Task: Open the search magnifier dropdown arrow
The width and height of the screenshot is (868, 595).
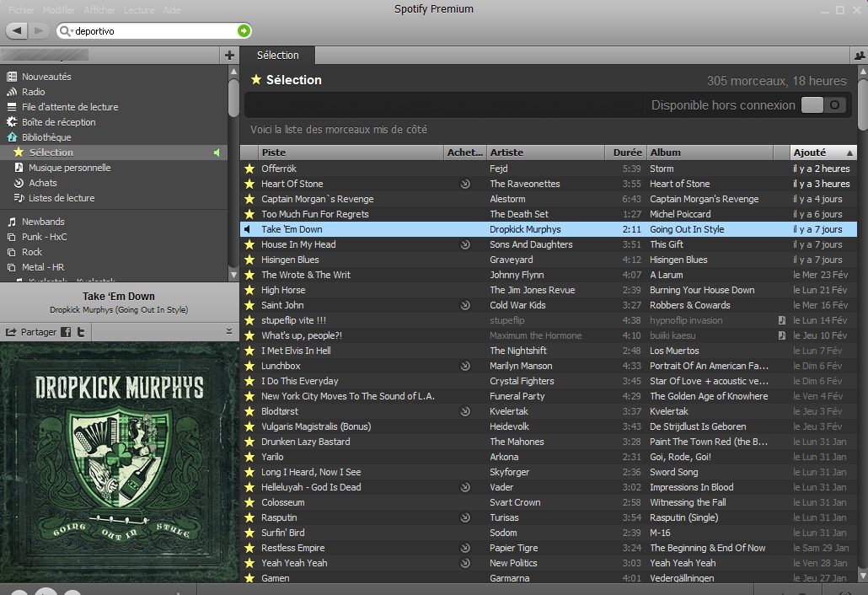Action: point(67,31)
